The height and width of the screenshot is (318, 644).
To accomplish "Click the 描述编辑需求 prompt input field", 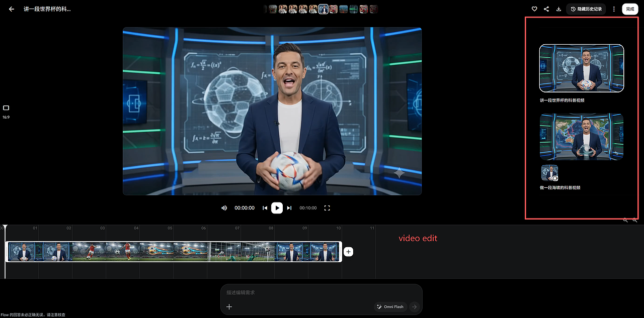I will point(321,292).
